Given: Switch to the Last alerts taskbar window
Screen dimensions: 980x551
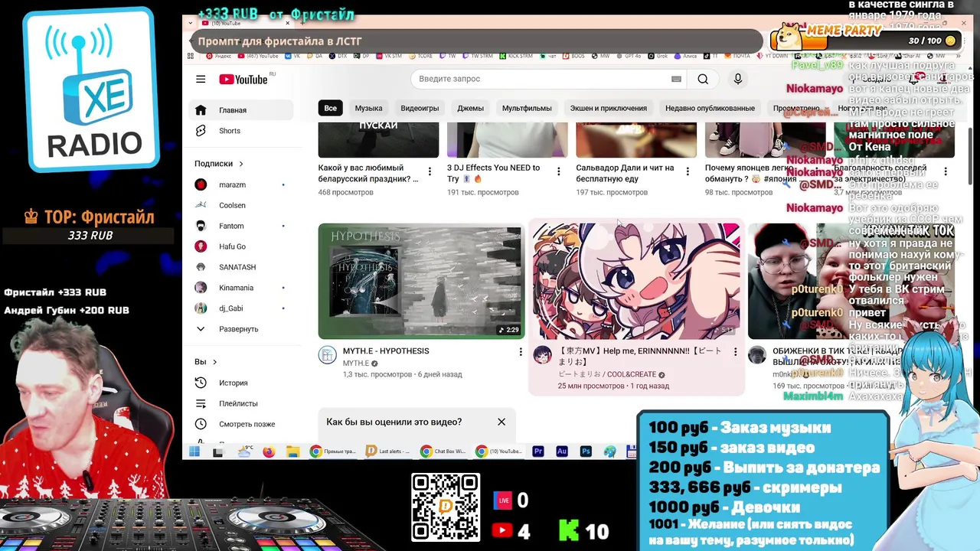Looking at the screenshot, I should 387,452.
